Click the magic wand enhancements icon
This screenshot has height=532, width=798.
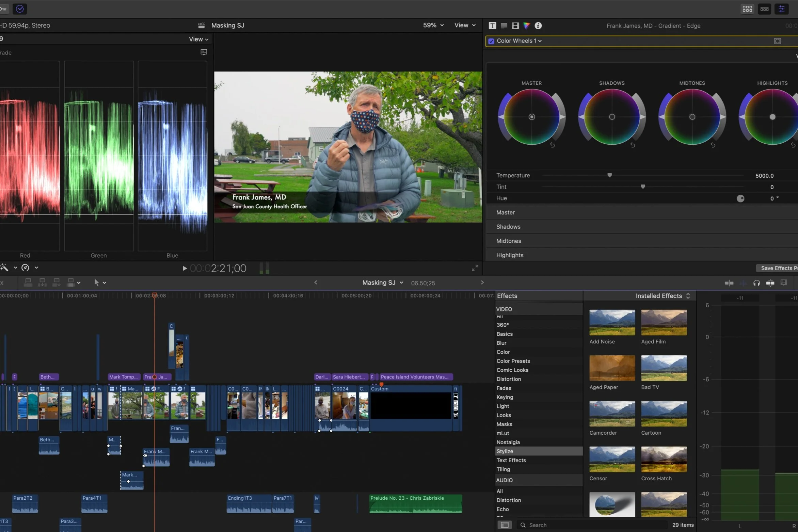4,268
